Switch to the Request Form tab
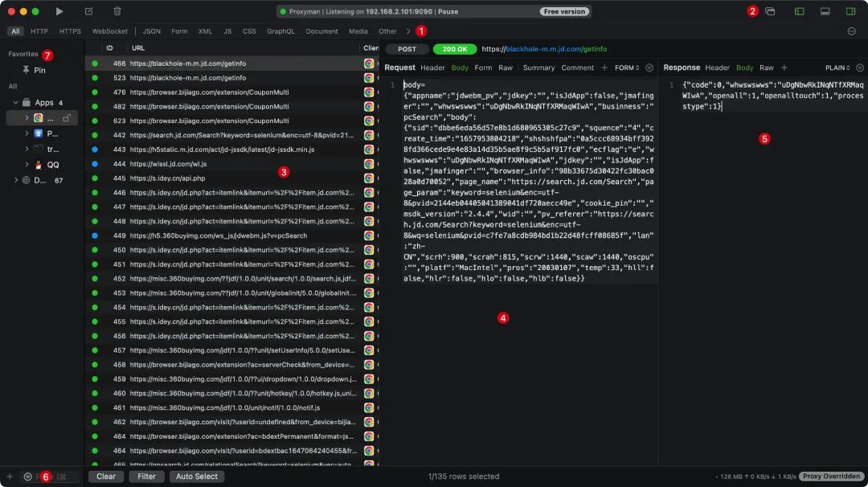Viewport: 868px width, 487px height. (483, 68)
